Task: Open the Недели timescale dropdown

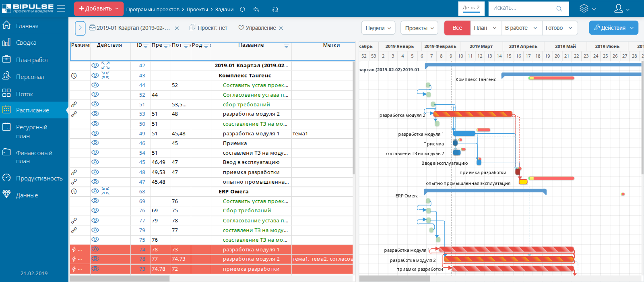Action: (x=378, y=28)
